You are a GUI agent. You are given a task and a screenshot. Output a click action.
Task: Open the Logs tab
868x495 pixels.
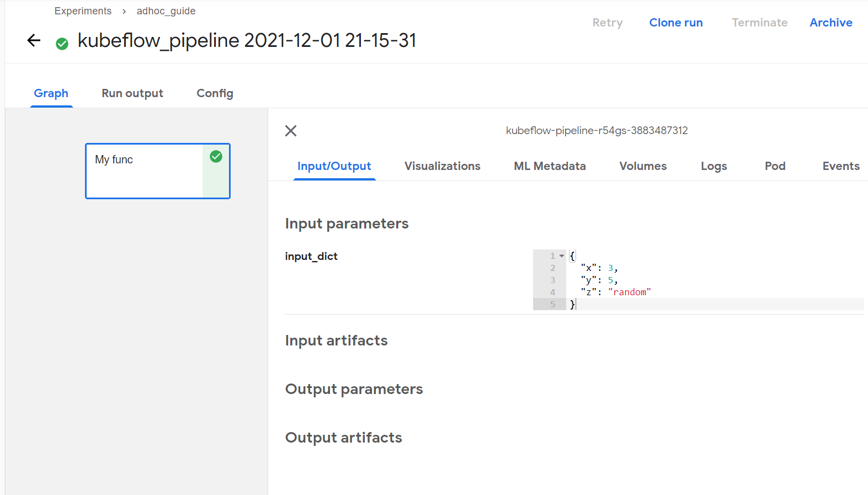pyautogui.click(x=713, y=166)
